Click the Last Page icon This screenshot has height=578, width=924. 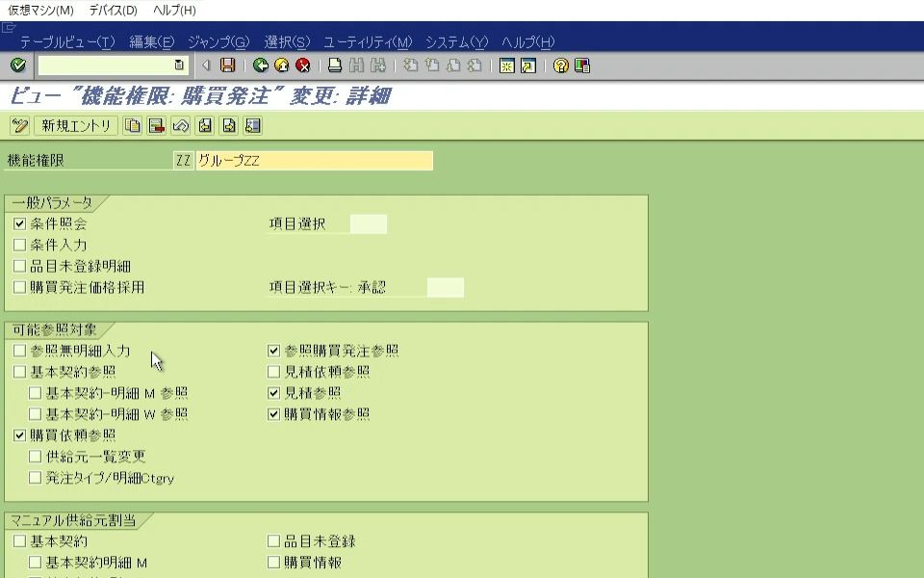[x=475, y=65]
